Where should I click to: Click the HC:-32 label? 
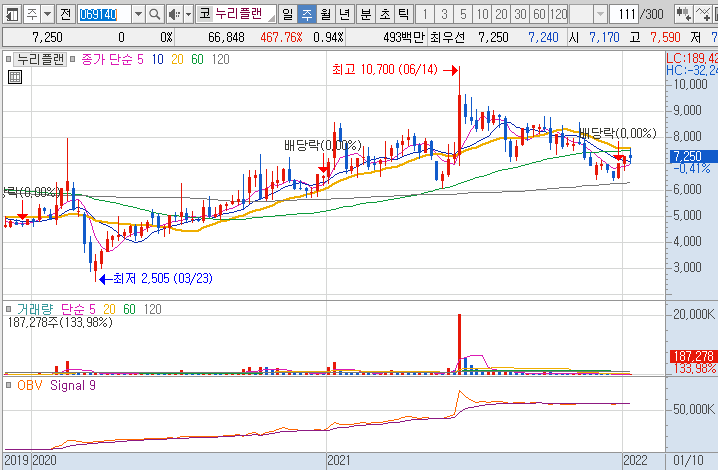692,70
